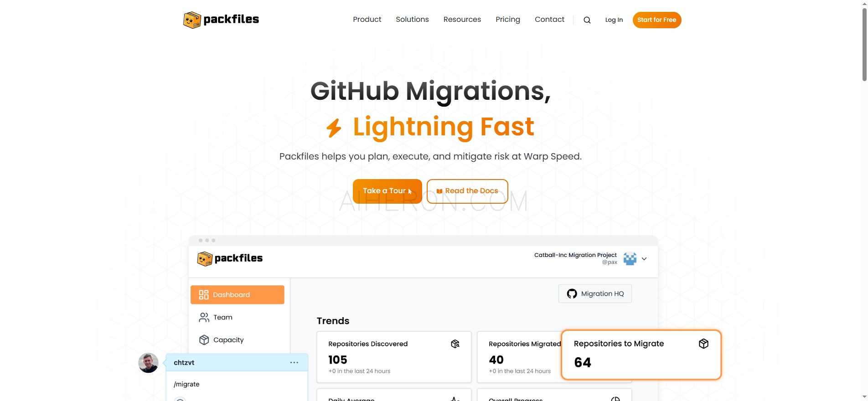Click the Team people icon
The height and width of the screenshot is (401, 868).
coord(204,317)
